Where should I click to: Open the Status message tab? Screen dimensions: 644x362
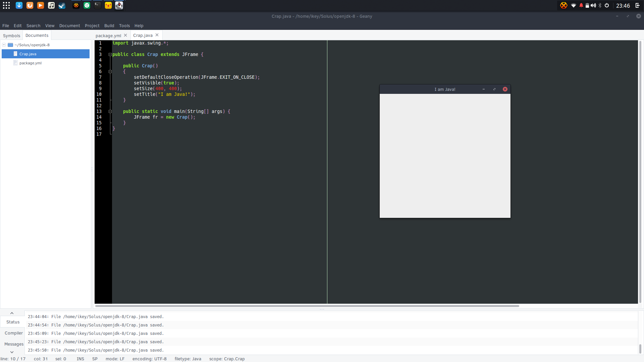pos(13,322)
